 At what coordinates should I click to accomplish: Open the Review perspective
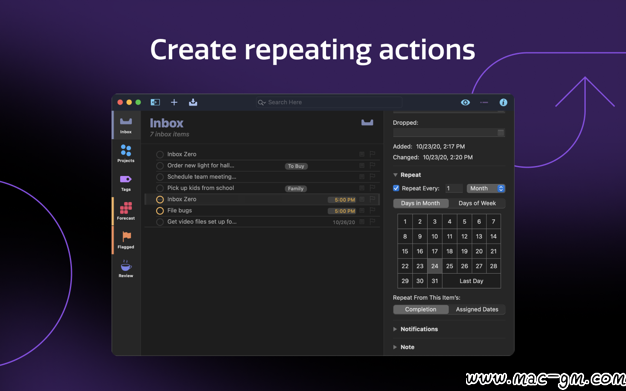126,268
